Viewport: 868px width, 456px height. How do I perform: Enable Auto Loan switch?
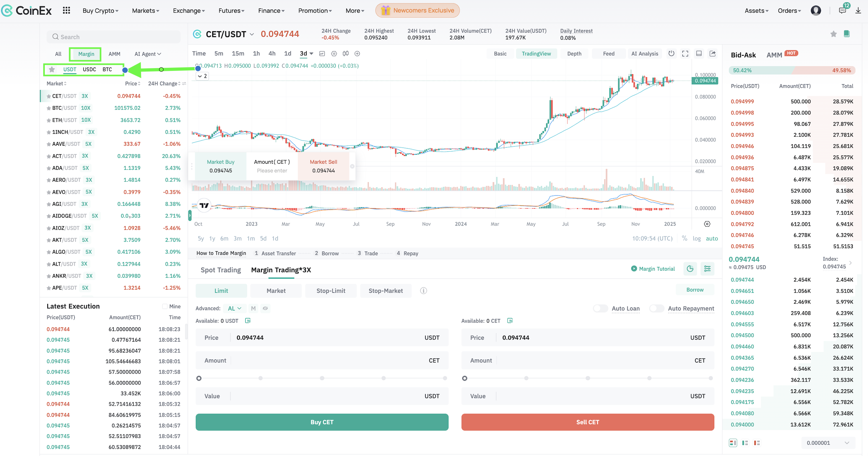pos(601,308)
